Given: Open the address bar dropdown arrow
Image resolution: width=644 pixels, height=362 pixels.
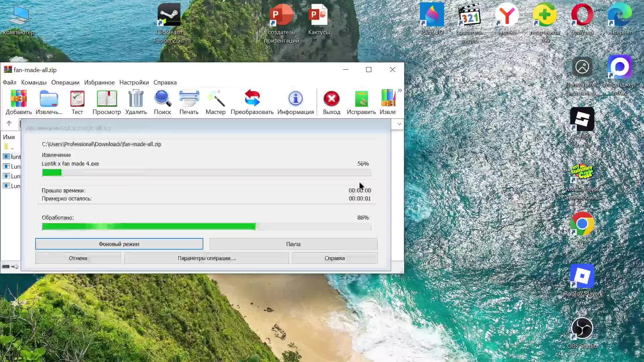Looking at the screenshot, I should [x=399, y=124].
